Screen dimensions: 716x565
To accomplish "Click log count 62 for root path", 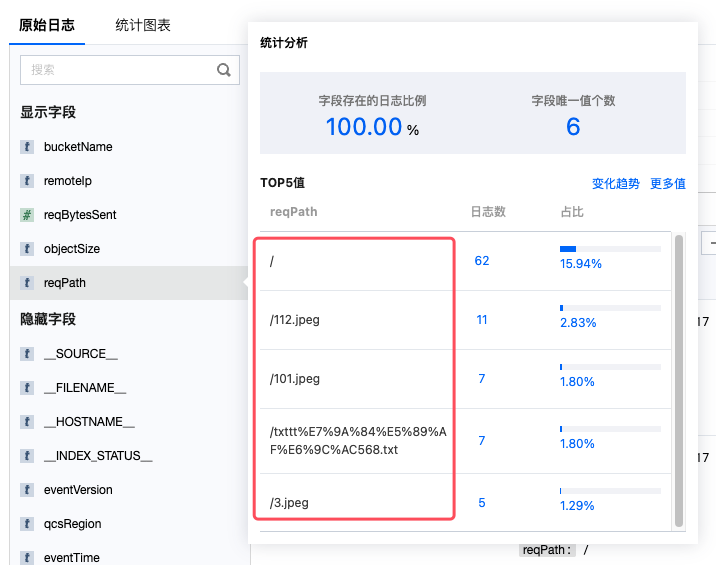I will pyautogui.click(x=482, y=261).
